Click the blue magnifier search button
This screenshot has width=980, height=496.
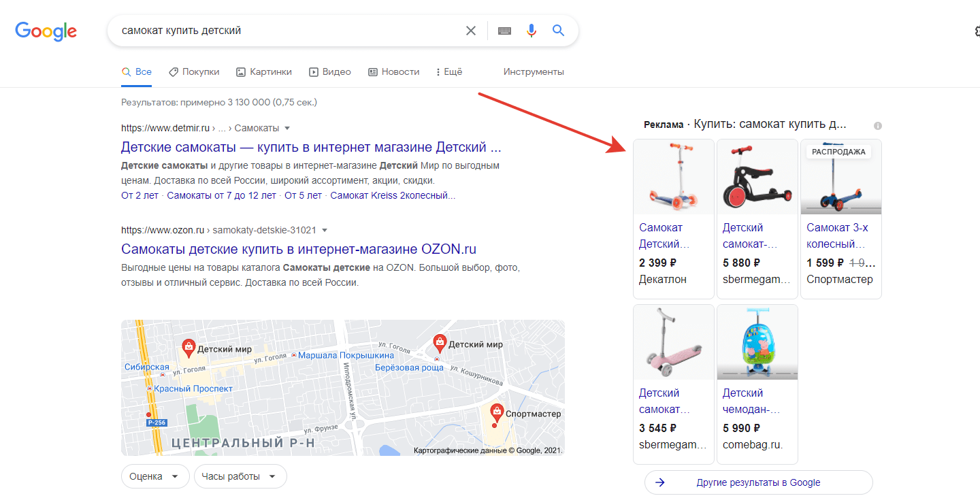point(558,31)
